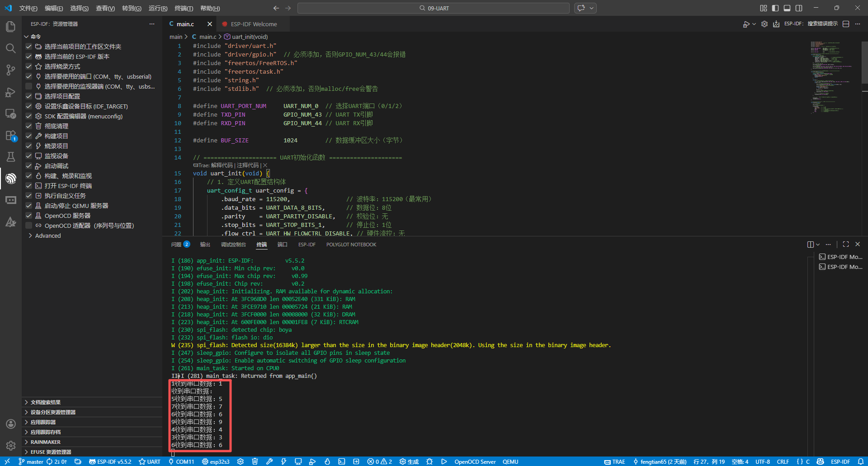Viewport: 868px width, 466px height.
Task: Expand the 应用跟踪器 section
Action: coord(92,422)
